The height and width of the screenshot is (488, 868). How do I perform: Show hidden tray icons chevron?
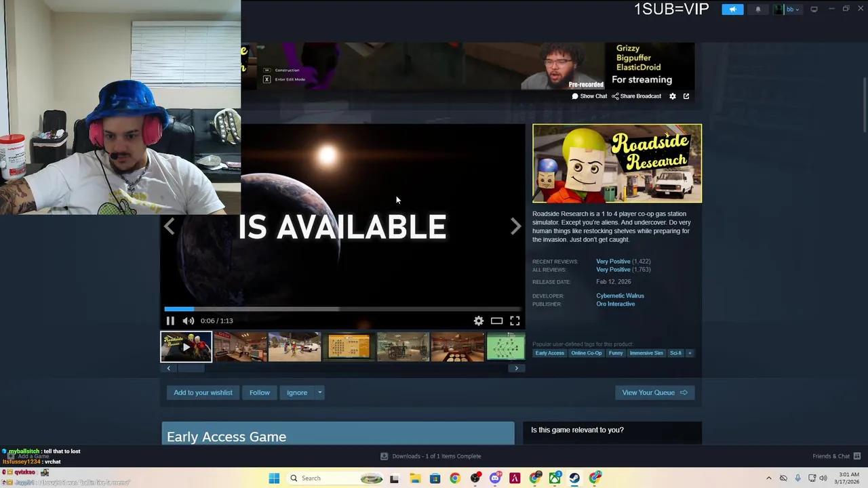[768, 479]
